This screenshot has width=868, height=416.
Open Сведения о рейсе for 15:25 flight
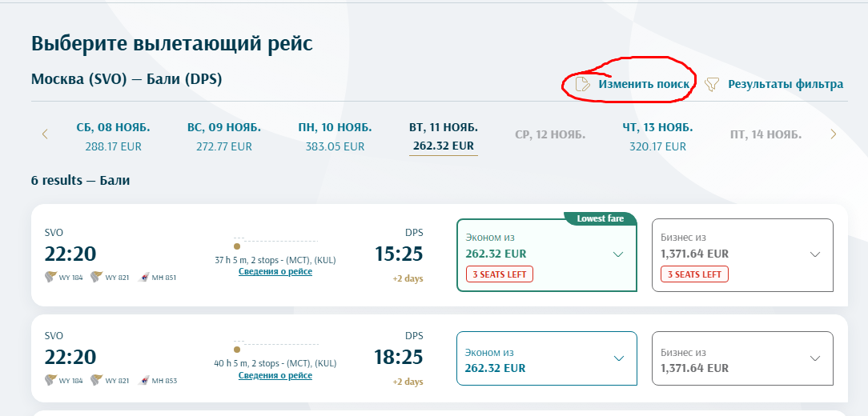pyautogui.click(x=275, y=271)
